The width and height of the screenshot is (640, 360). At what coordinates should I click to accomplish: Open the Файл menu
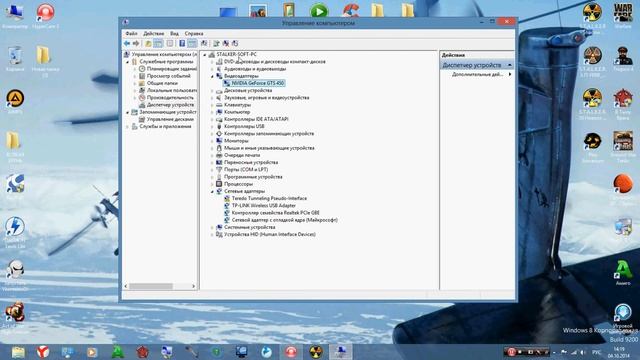tap(131, 33)
